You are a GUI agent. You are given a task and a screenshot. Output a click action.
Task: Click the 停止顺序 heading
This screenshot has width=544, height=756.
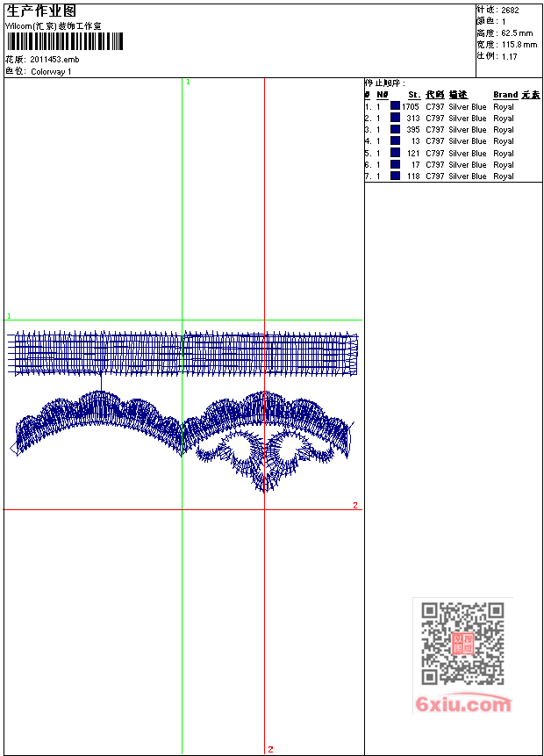pos(384,83)
